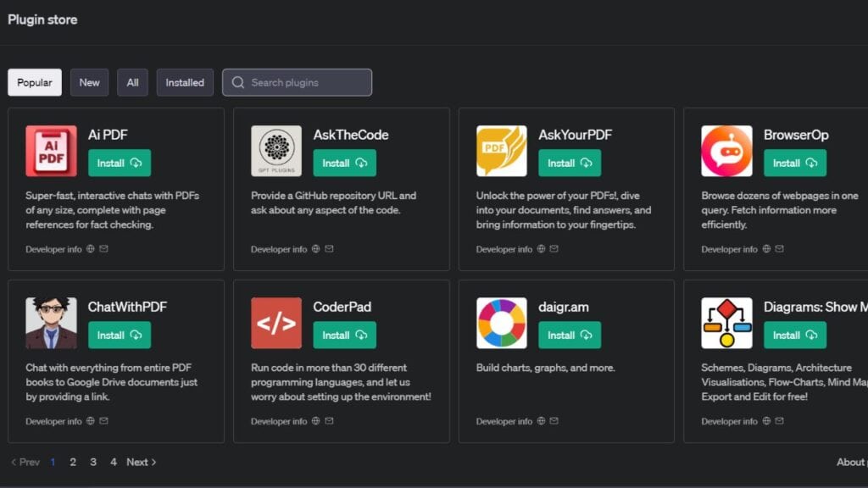
Task: Open BrowserOp developer website globe icon
Action: pos(766,249)
